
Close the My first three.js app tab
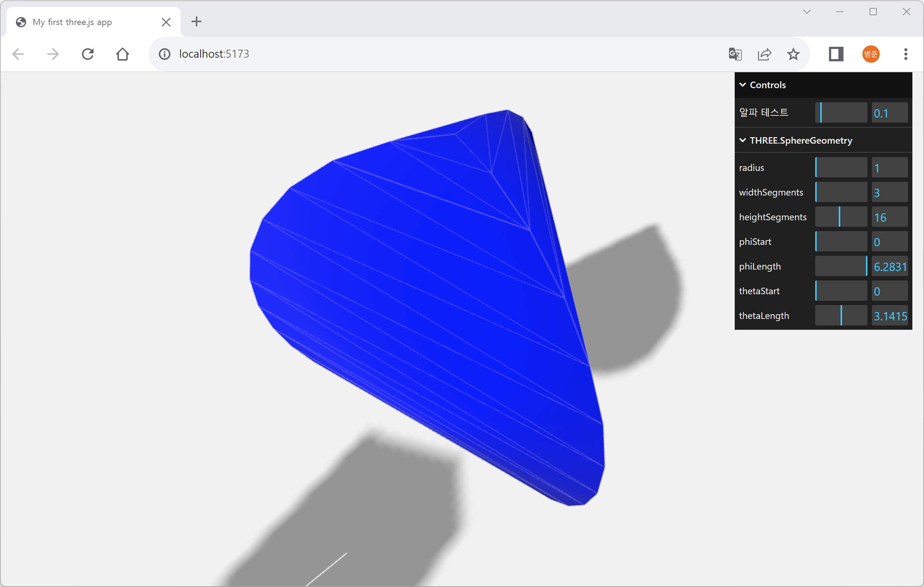(x=166, y=22)
